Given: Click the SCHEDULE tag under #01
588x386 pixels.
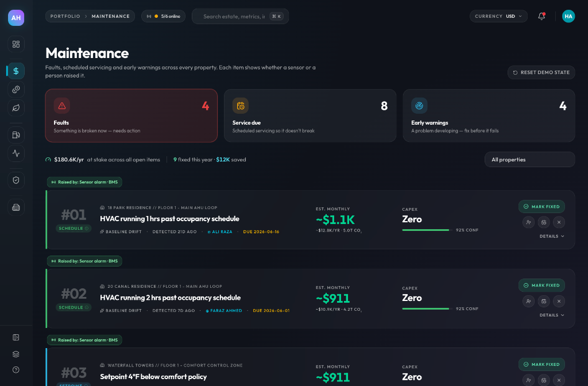Looking at the screenshot, I should [x=73, y=229].
